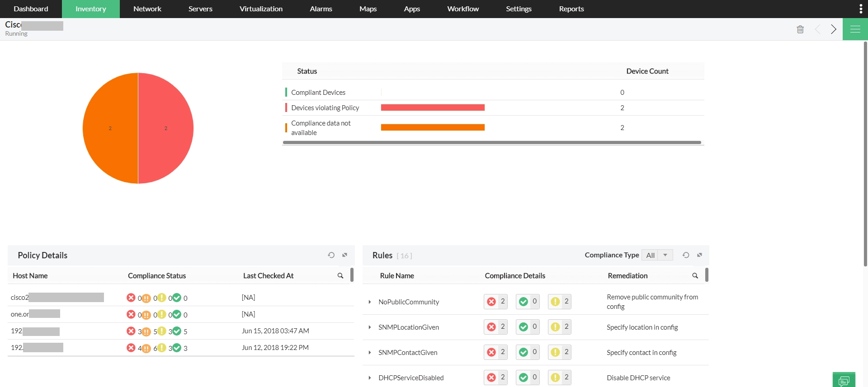Click compliant count for SNMPLocationGiven rule
Image resolution: width=868 pixels, height=387 pixels.
(x=528, y=327)
